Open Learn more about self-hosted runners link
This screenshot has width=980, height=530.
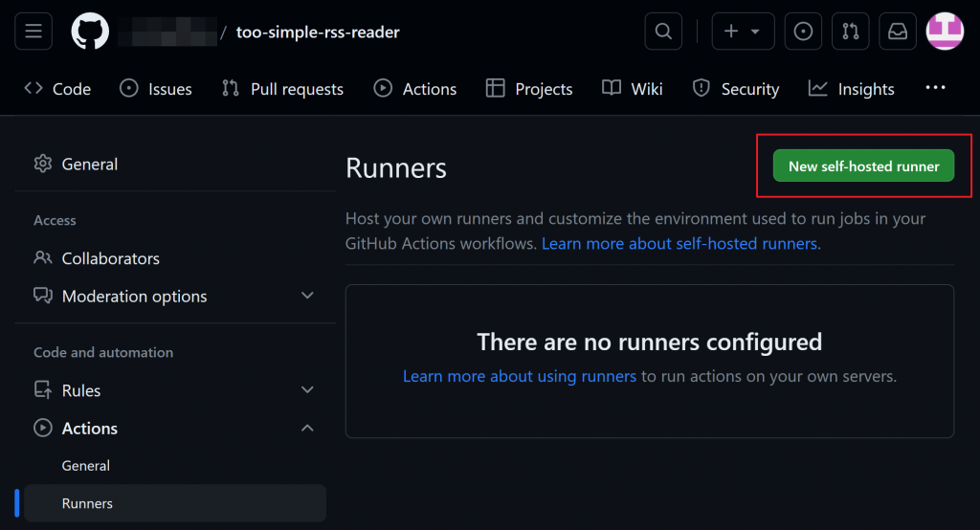pyautogui.click(x=679, y=243)
